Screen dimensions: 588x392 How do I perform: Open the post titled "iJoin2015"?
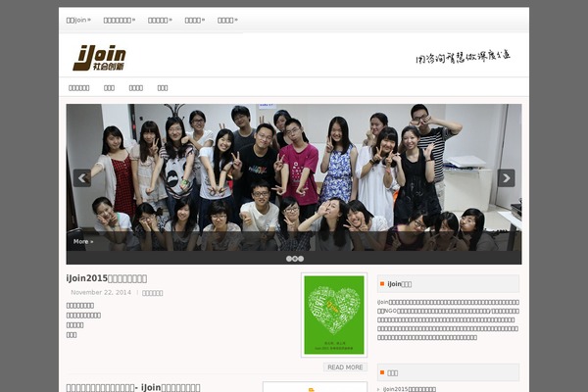(107, 278)
